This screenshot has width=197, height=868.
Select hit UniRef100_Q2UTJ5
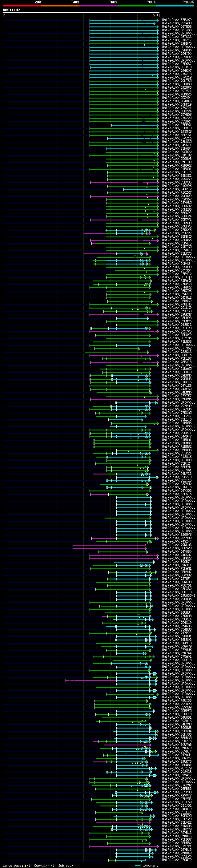[x=177, y=172]
